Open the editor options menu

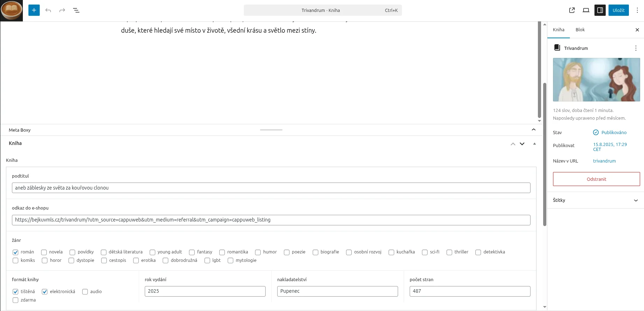click(637, 10)
